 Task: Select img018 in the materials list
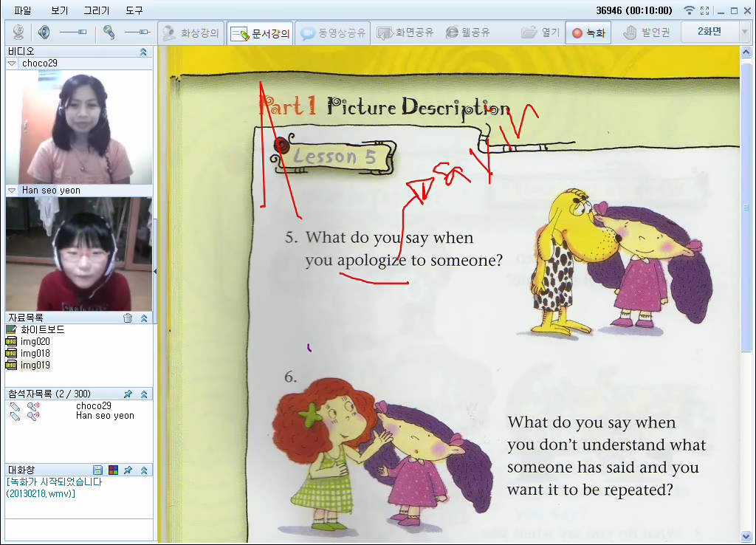(x=35, y=354)
